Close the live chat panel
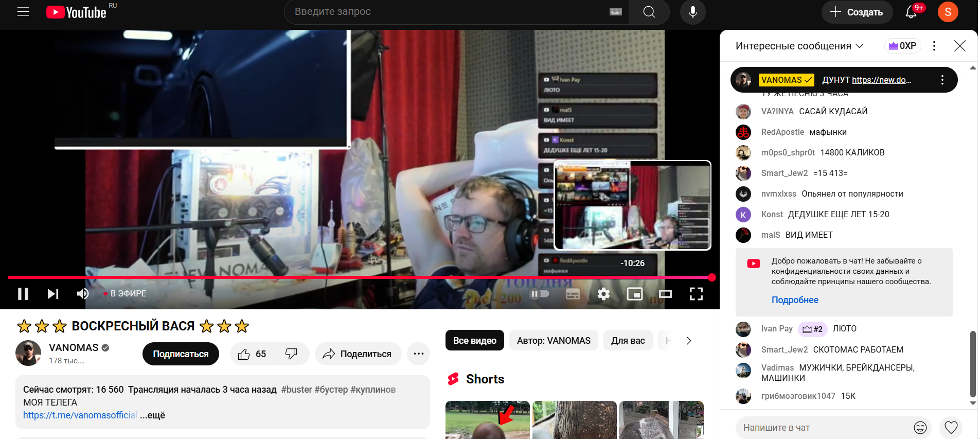Viewport: 980px width, 439px height. 960,46
